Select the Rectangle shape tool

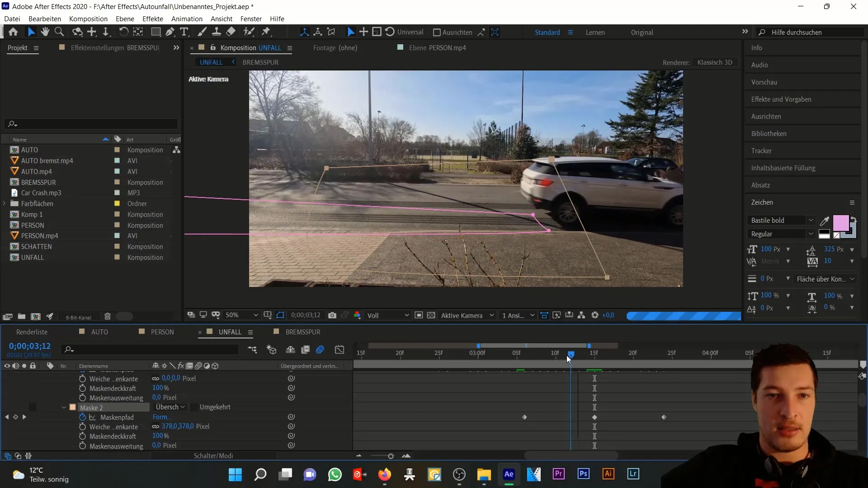[156, 32]
